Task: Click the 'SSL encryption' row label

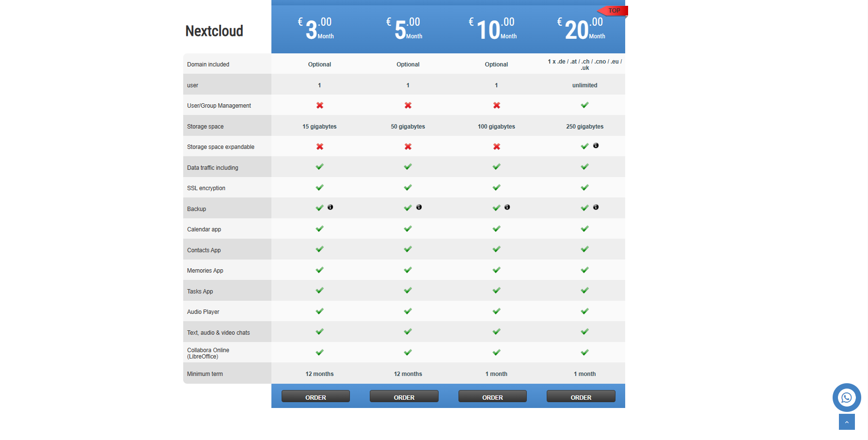Action: (206, 188)
